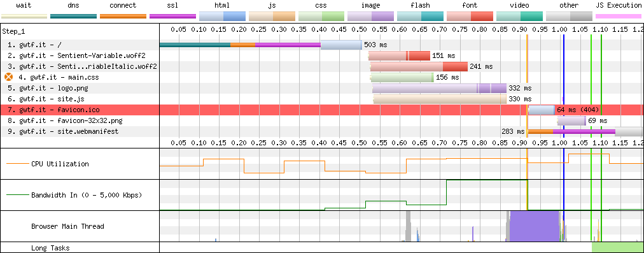Image resolution: width=644 pixels, height=253 pixels.
Task: Click the CPU Utilization label
Action: (x=60, y=164)
